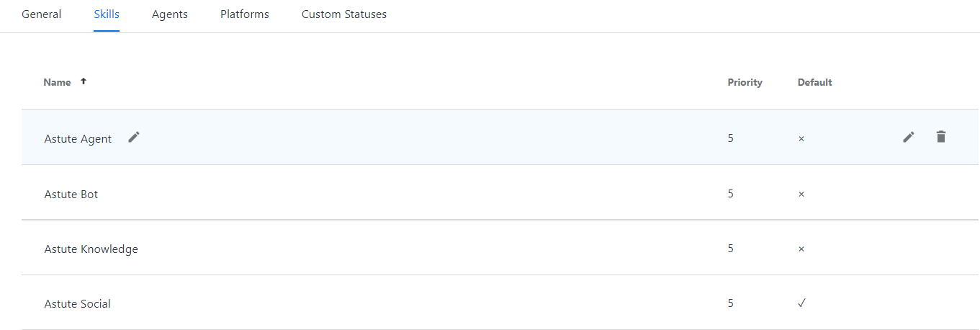Image resolution: width=980 pixels, height=330 pixels.
Task: Delete the Astute Agent skill via trash icon
Action: (x=940, y=137)
